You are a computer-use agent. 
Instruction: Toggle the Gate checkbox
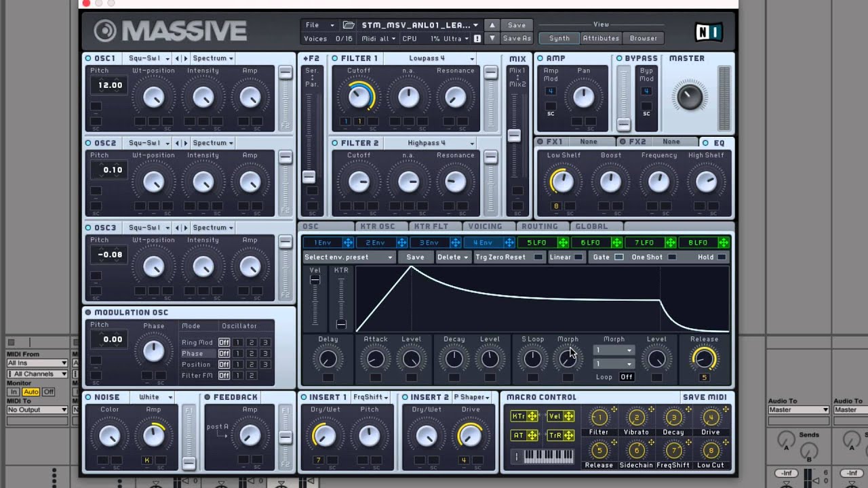tap(618, 257)
